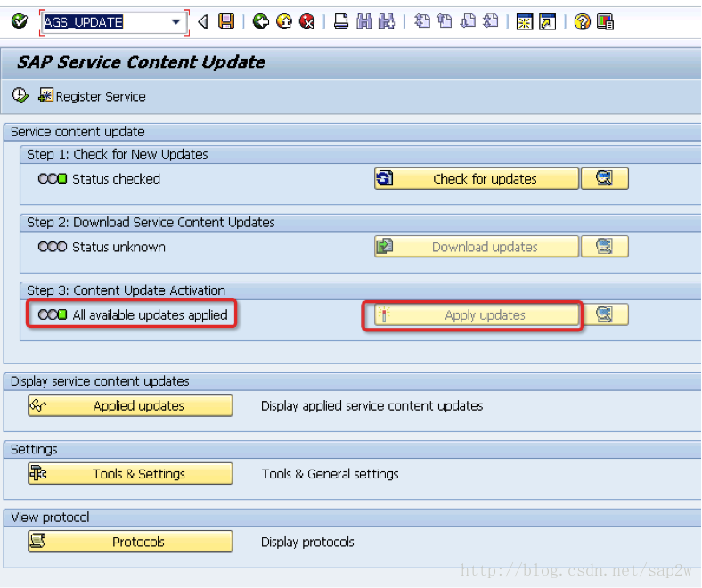Click the green checkmark Enter icon
Image resolution: width=702 pixels, height=588 pixels.
point(20,21)
